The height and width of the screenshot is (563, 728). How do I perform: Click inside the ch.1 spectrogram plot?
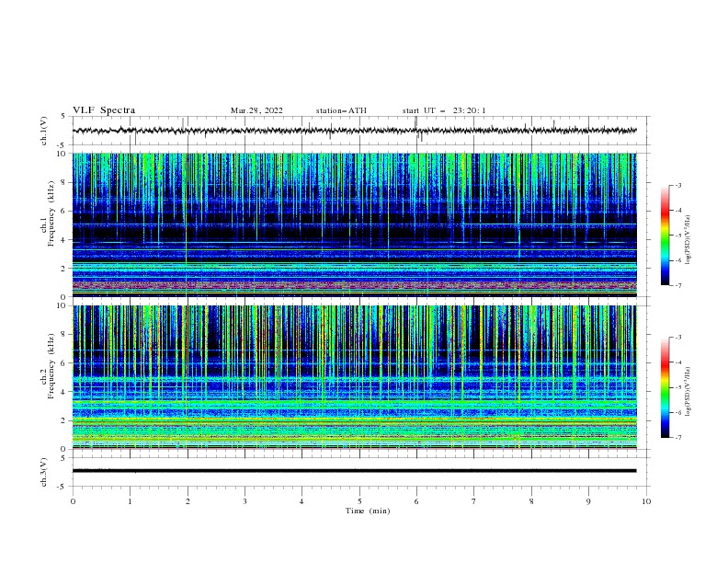click(x=355, y=224)
